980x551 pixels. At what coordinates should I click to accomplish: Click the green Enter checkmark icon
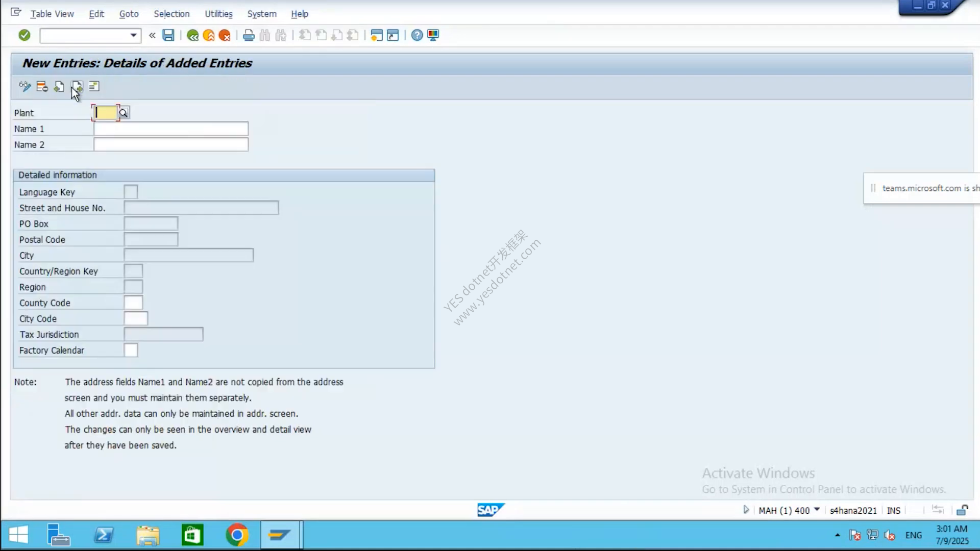click(24, 35)
